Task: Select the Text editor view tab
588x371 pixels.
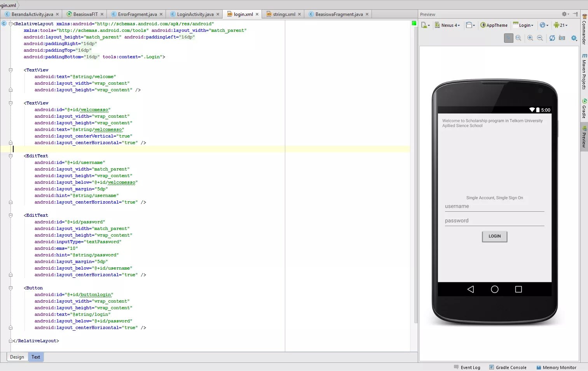Action: point(36,357)
